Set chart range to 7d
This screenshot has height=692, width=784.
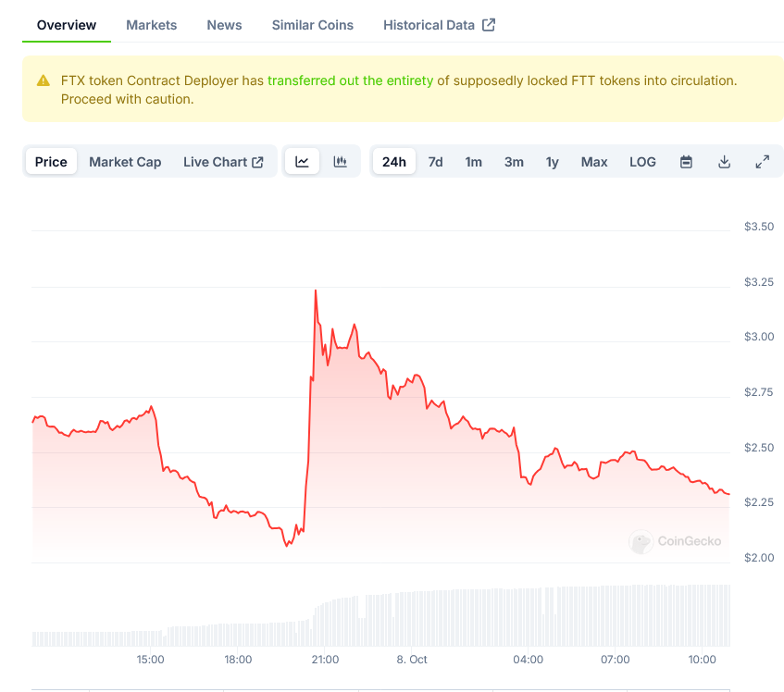point(435,162)
